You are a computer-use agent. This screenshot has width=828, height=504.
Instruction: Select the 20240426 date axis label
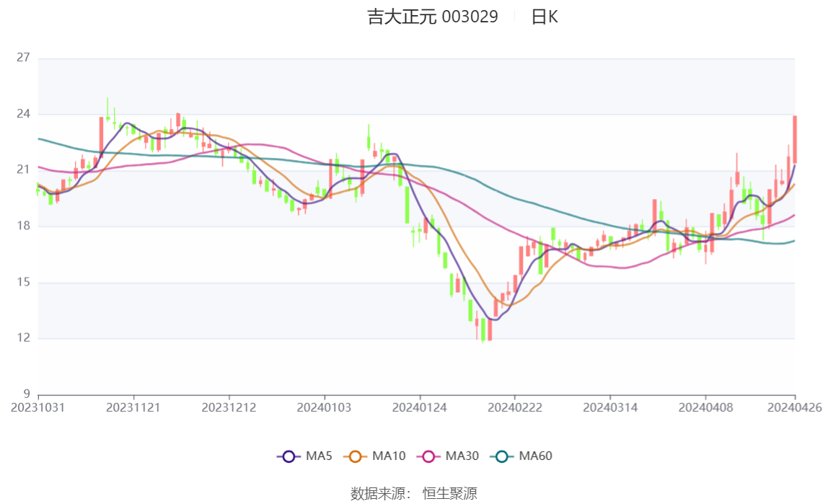pos(794,407)
